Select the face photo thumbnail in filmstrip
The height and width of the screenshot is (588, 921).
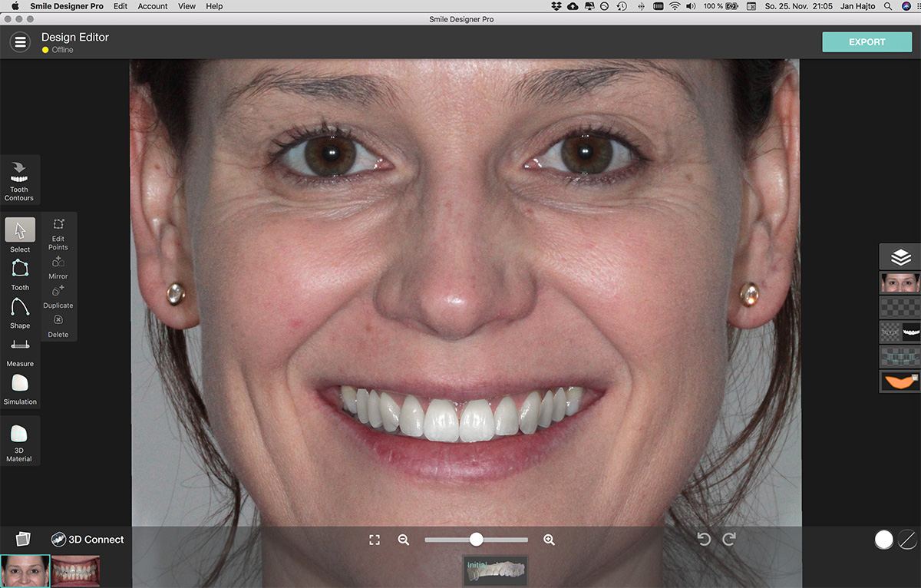tap(25, 571)
